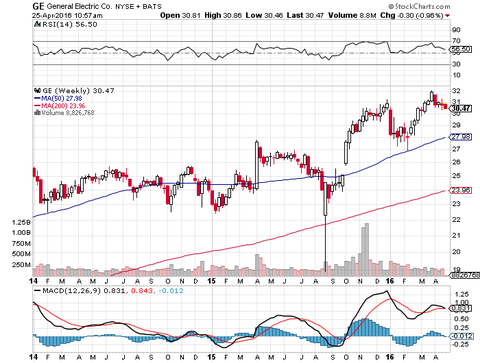This screenshot has width=480, height=363.
Task: Click the 14 year marker on MACD axis
Action: click(x=33, y=357)
